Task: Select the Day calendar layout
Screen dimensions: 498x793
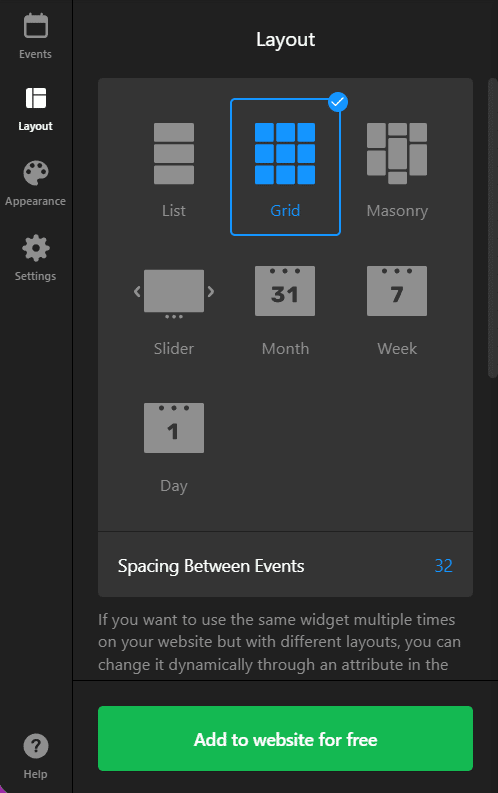Action: point(174,428)
